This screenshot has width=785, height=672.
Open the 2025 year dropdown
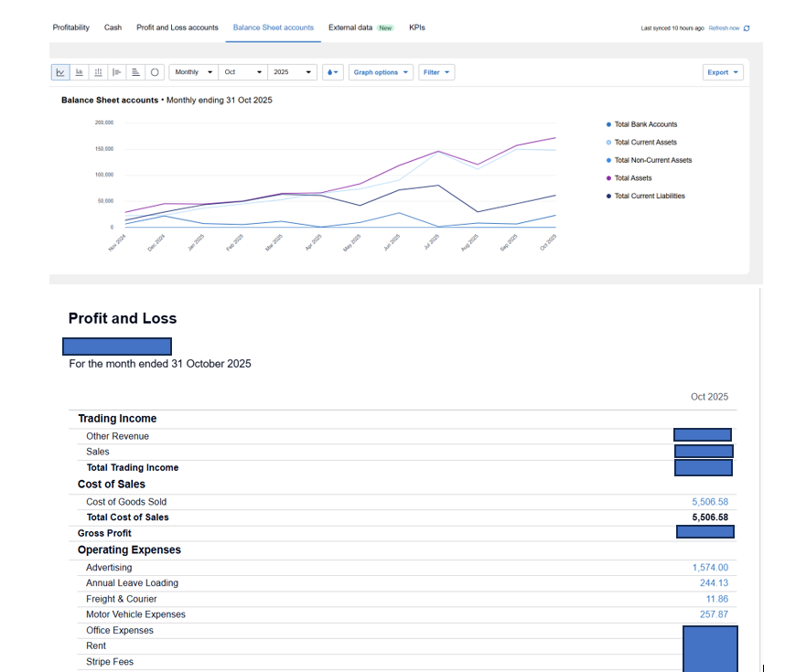tap(293, 72)
